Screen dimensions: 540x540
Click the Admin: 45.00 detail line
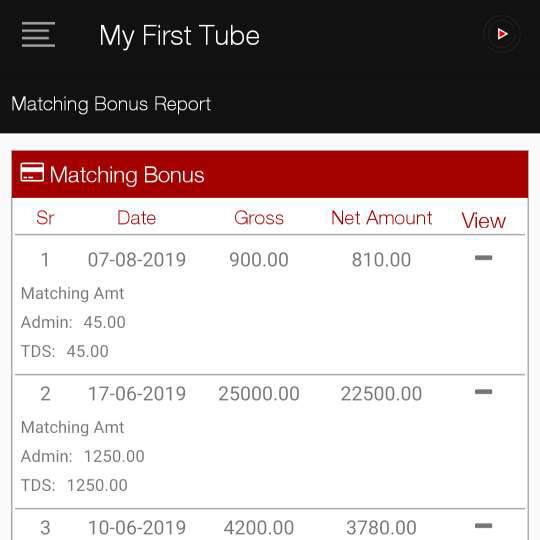pos(73,322)
